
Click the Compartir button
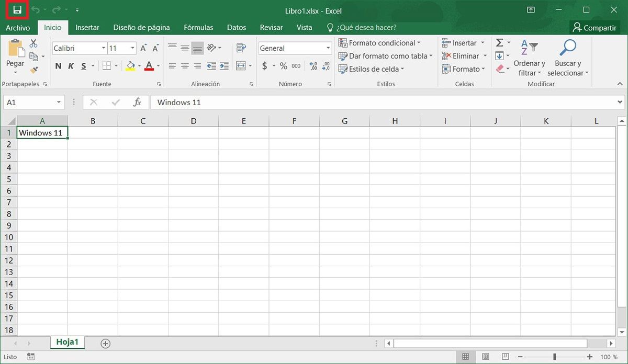(595, 27)
